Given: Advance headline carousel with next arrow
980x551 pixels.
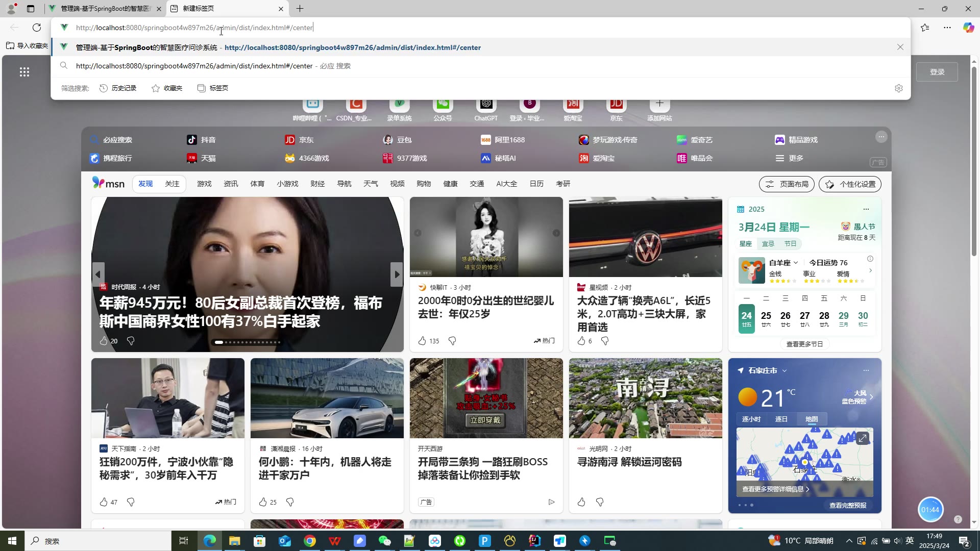Looking at the screenshot, I should [397, 274].
